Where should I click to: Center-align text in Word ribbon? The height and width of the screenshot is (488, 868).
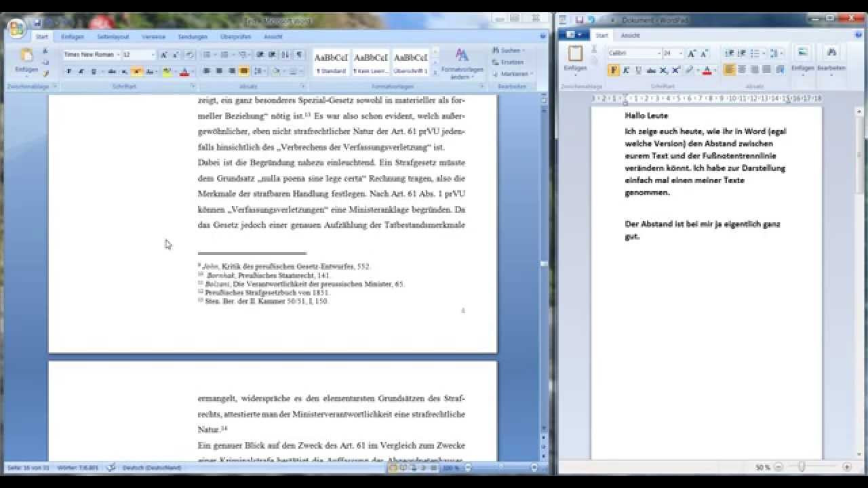coord(220,71)
